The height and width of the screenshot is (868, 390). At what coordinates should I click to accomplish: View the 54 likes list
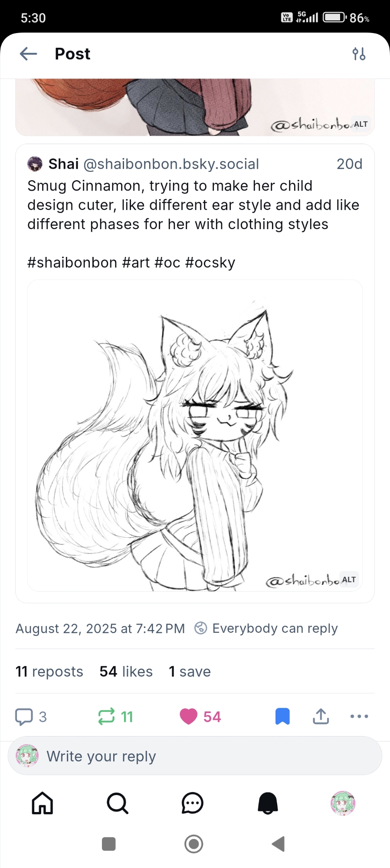[126, 671]
